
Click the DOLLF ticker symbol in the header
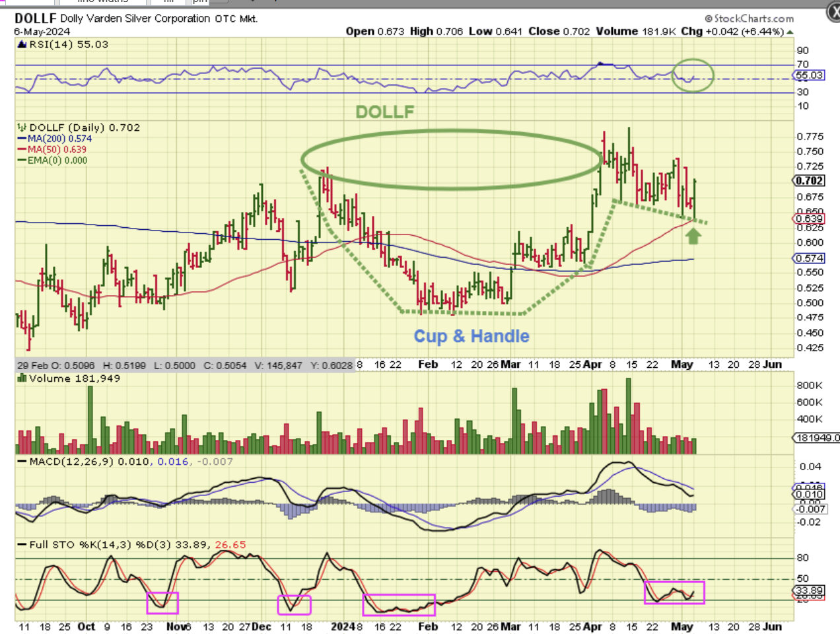coord(36,18)
